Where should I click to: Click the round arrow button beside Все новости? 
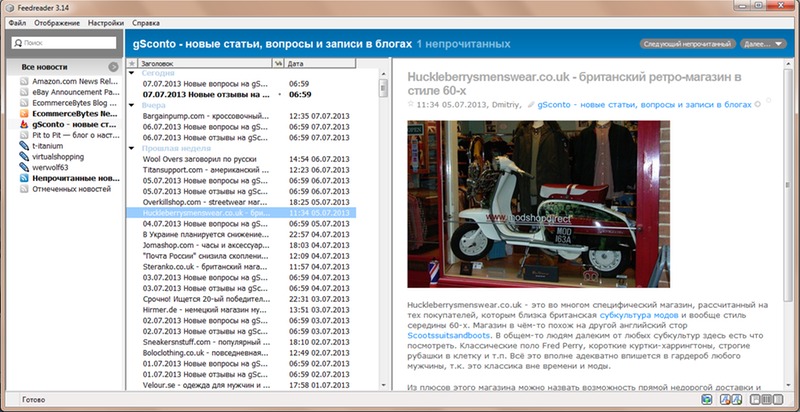pos(113,67)
